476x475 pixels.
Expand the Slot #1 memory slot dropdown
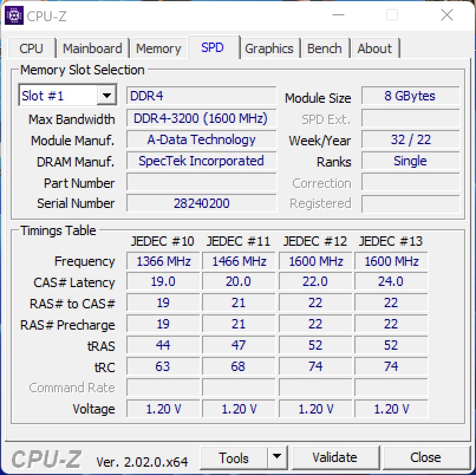(106, 96)
